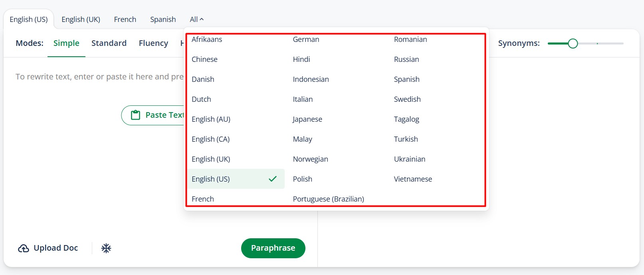This screenshot has width=644, height=275.
Task: Switch to the English (UK) tab
Action: point(81,19)
